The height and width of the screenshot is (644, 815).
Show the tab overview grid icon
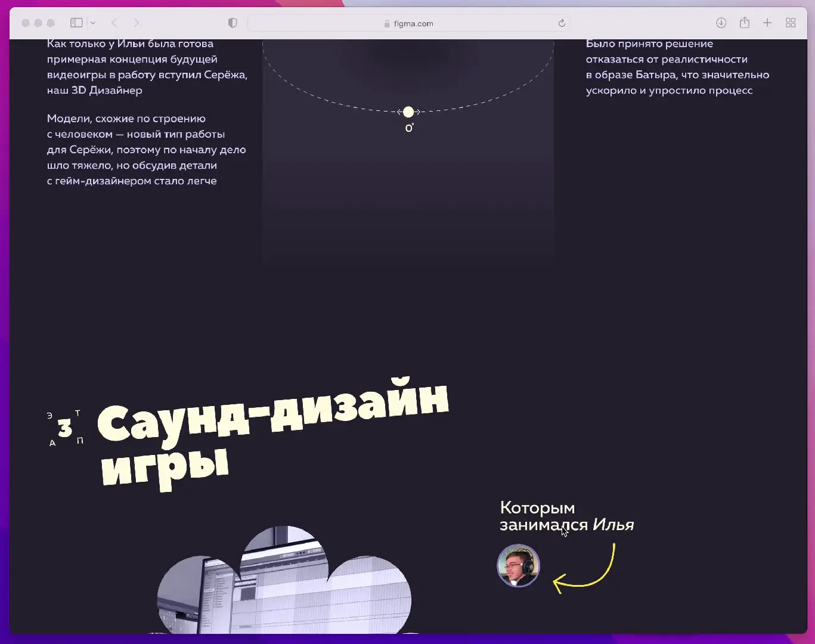[791, 23]
